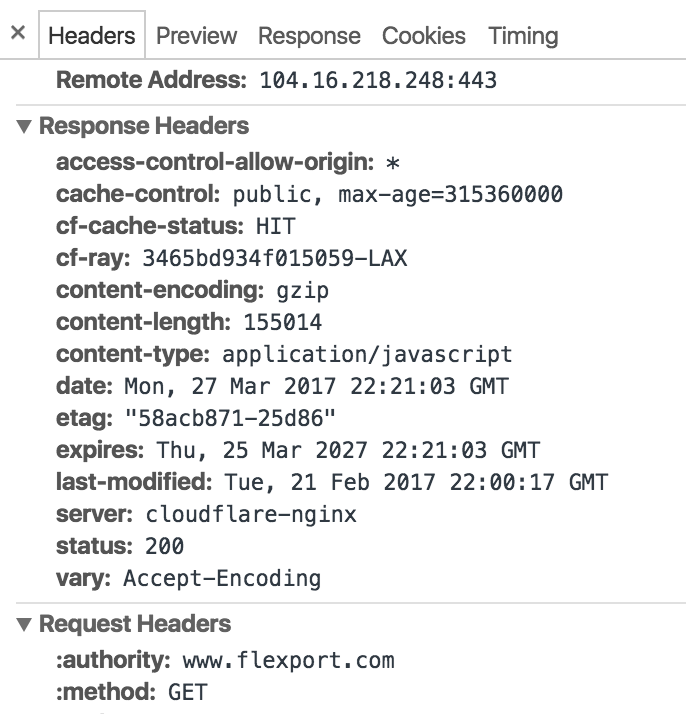
Task: Select the cache-control header value
Action: 398,194
